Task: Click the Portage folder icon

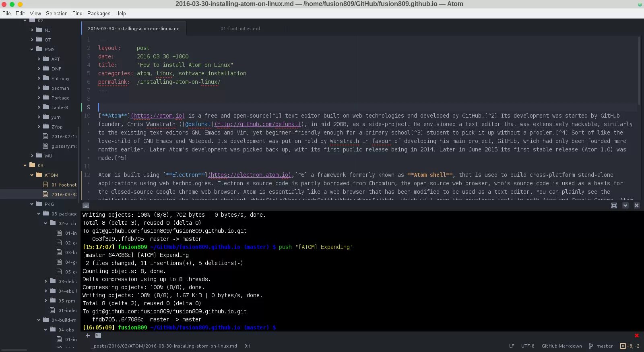Action: coord(46,97)
